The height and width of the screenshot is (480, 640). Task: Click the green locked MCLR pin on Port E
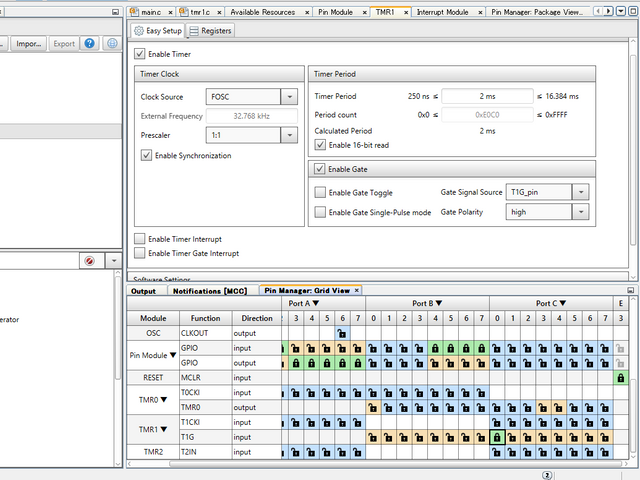pyautogui.click(x=621, y=378)
